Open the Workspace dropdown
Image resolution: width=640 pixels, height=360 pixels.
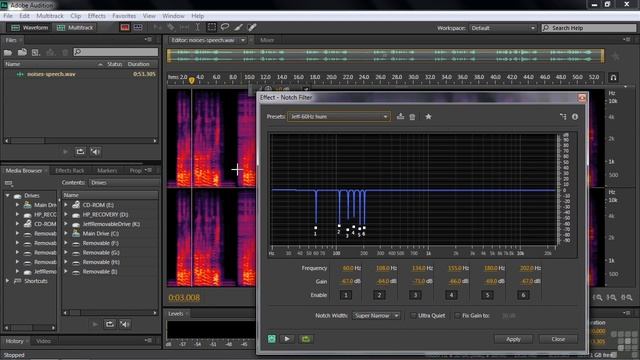coord(502,28)
